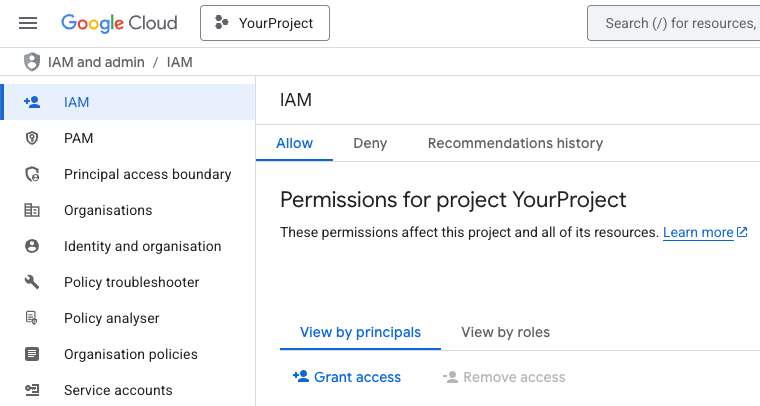Click the Learn more external-link icon

click(x=742, y=232)
